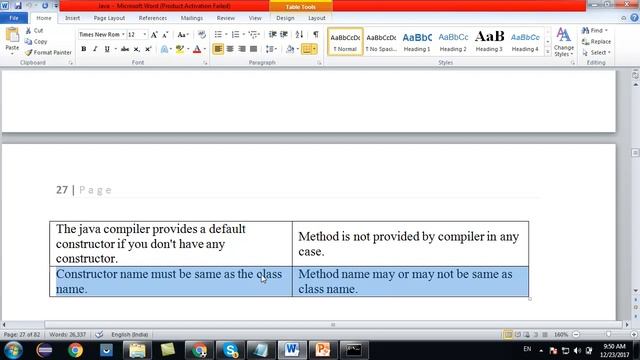Open the Times New Roman font dropdown
Viewport: 640px width, 360px height.
click(x=123, y=35)
